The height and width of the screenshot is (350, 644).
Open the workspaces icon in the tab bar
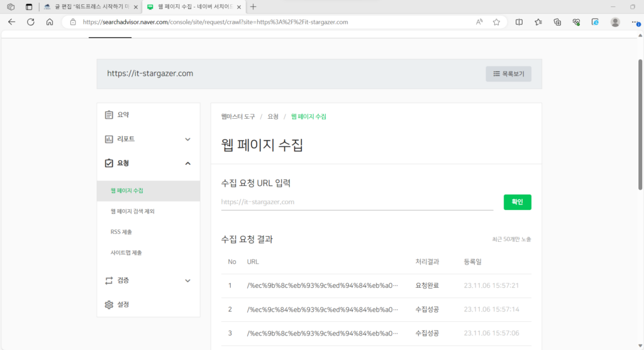pos(11,6)
